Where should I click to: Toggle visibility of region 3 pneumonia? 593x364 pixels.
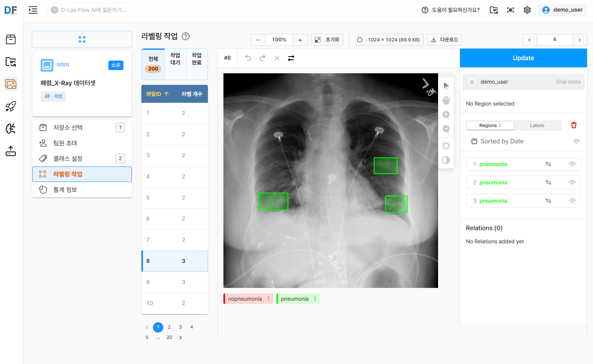click(572, 200)
